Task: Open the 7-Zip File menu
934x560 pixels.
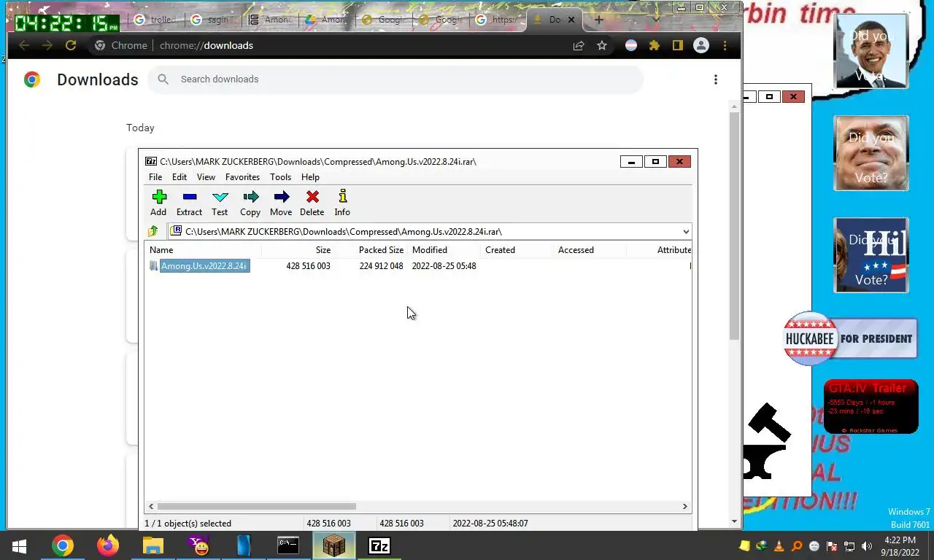Action: (155, 177)
